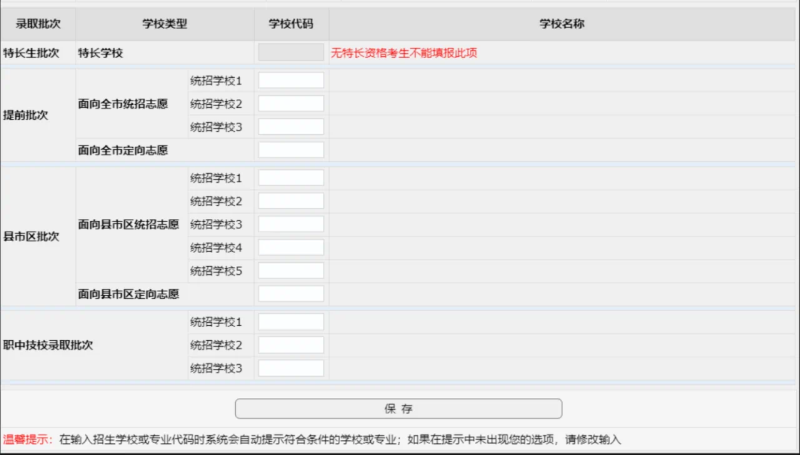Click 县市区批次 统招学校1 code input

[290, 178]
